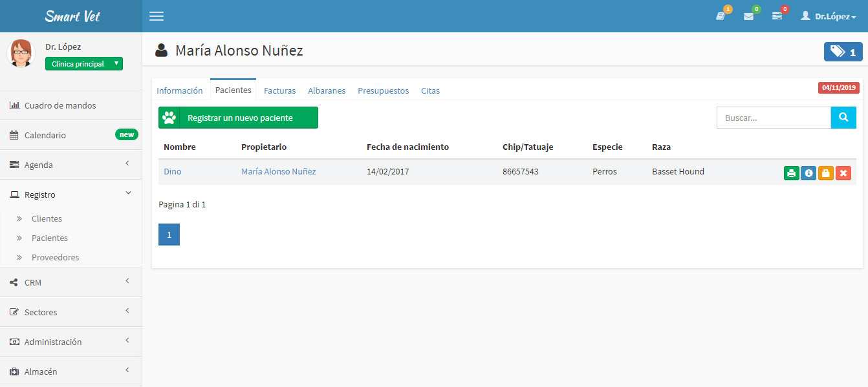Image resolution: width=868 pixels, height=387 pixels.
Task: Open the Dr.López user dropdown
Action: 829,16
